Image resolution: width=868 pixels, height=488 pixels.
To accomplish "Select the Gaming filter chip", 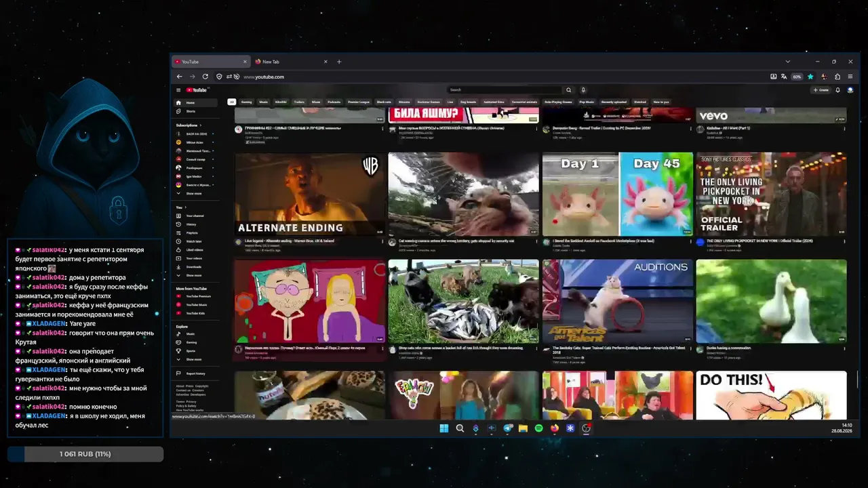I will pos(246,102).
